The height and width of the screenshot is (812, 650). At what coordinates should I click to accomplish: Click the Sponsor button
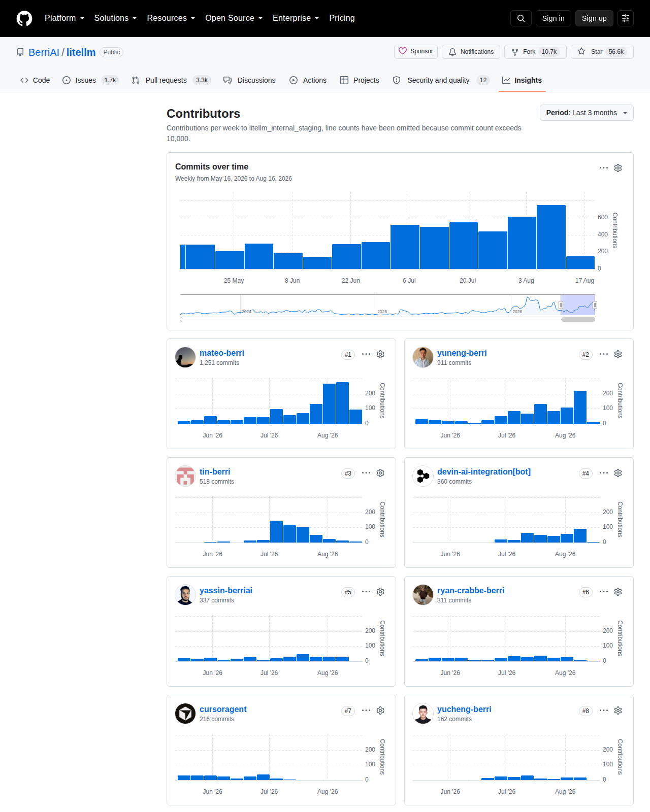pos(416,51)
